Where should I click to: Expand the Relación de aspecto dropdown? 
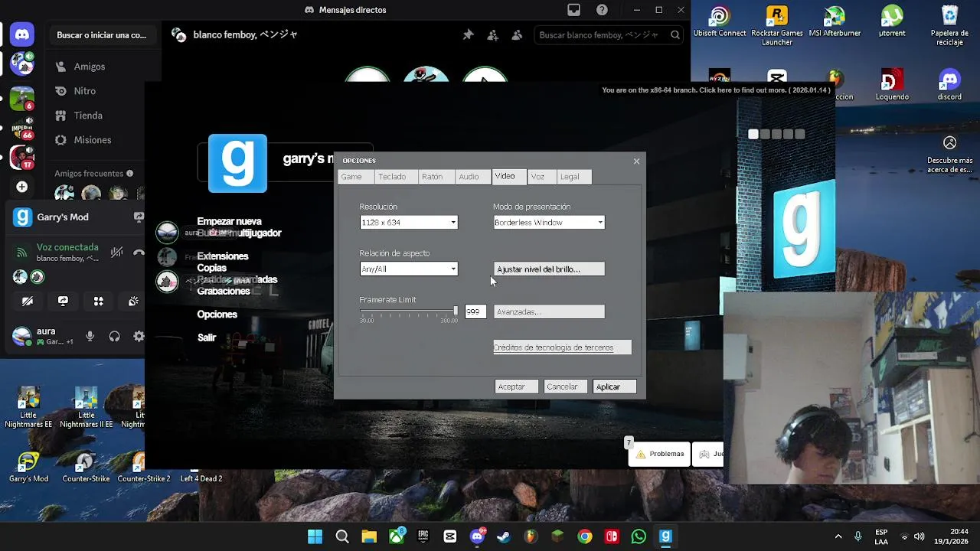(x=409, y=269)
